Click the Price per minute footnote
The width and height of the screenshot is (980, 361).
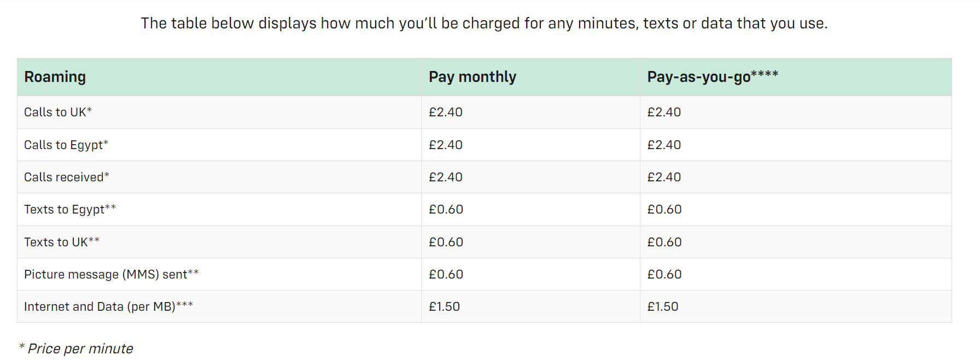76,348
